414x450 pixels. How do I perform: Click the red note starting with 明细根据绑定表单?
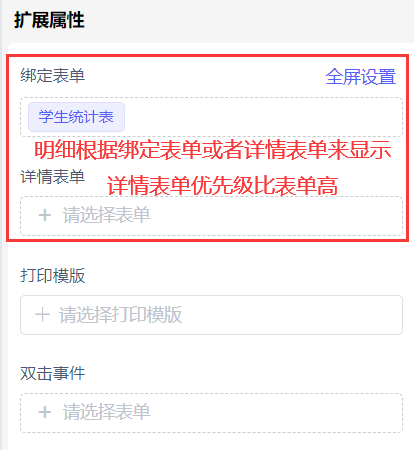click(213, 150)
